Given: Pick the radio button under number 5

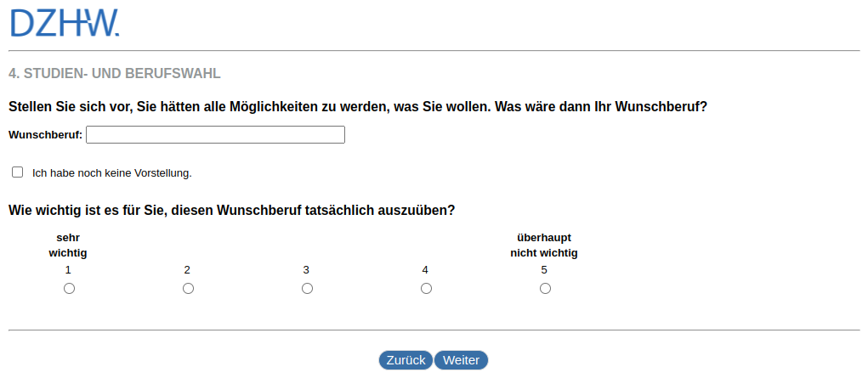Looking at the screenshot, I should 546,289.
